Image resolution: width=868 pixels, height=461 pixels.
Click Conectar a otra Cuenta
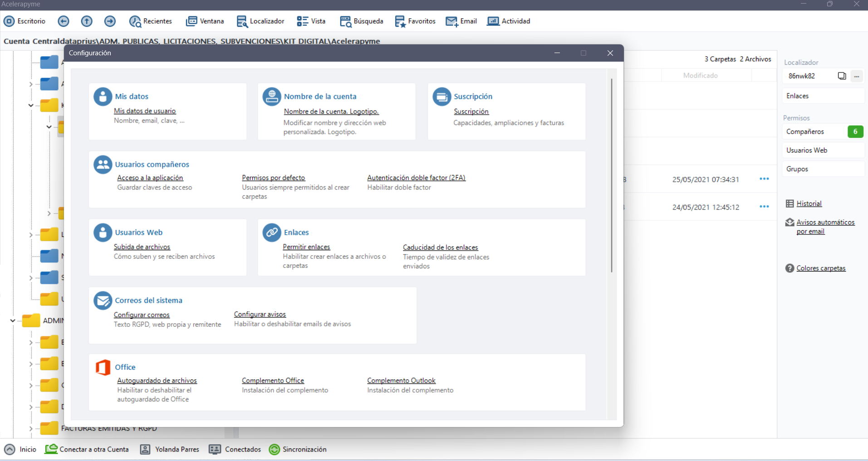87,450
